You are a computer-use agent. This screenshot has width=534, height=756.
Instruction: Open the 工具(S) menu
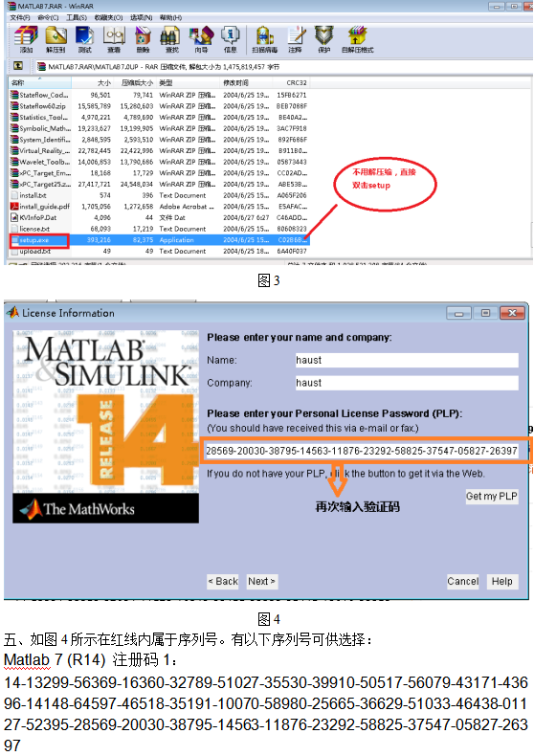[77, 18]
